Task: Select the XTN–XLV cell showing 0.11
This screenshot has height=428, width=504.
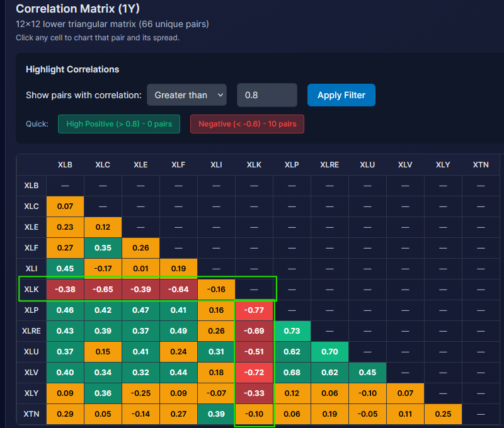Action: tap(405, 414)
